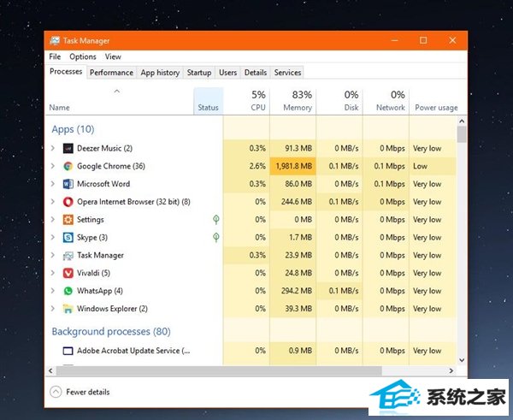Click Microsoft Word's 86.0 MB memory cell
Viewport: 513px width, 420px height.
(x=292, y=184)
